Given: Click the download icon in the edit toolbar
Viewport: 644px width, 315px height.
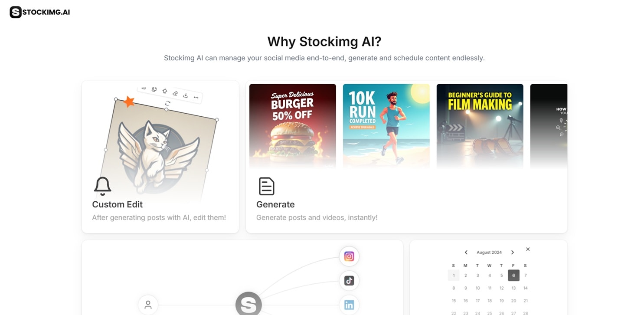Looking at the screenshot, I should coord(186,95).
